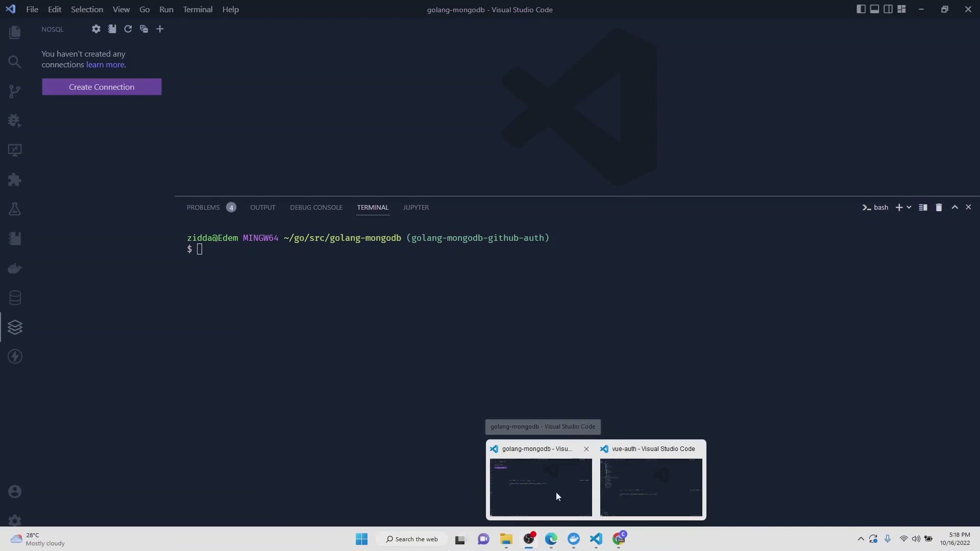Toggle the secondary side bar layout

pyautogui.click(x=888, y=9)
